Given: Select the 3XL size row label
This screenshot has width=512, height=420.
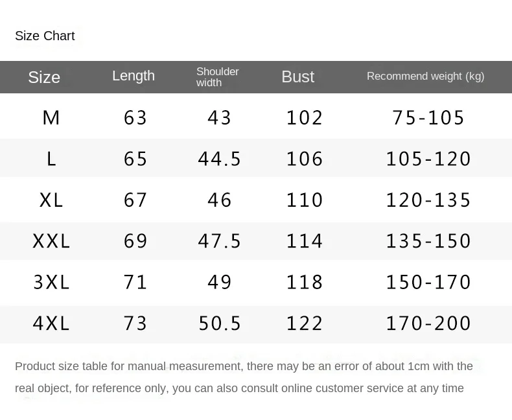Looking at the screenshot, I should 51,282.
